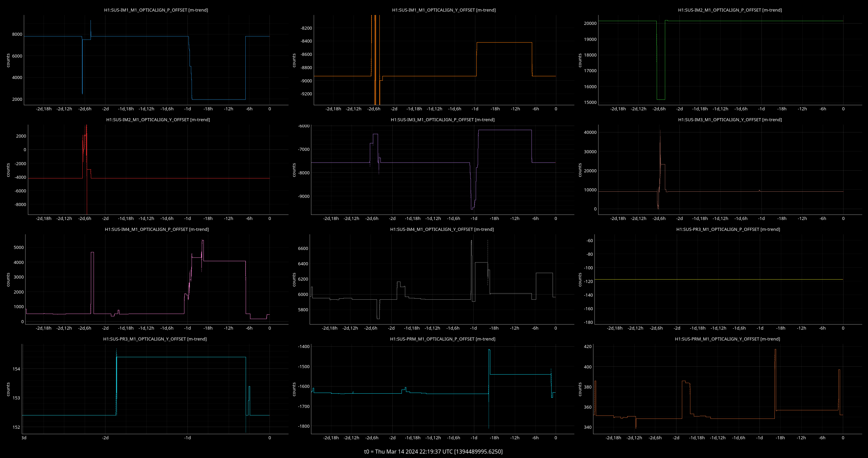Click the PRM Y_OFFSET plot title
Screen dimensions: 868x458
pyautogui.click(x=727, y=339)
